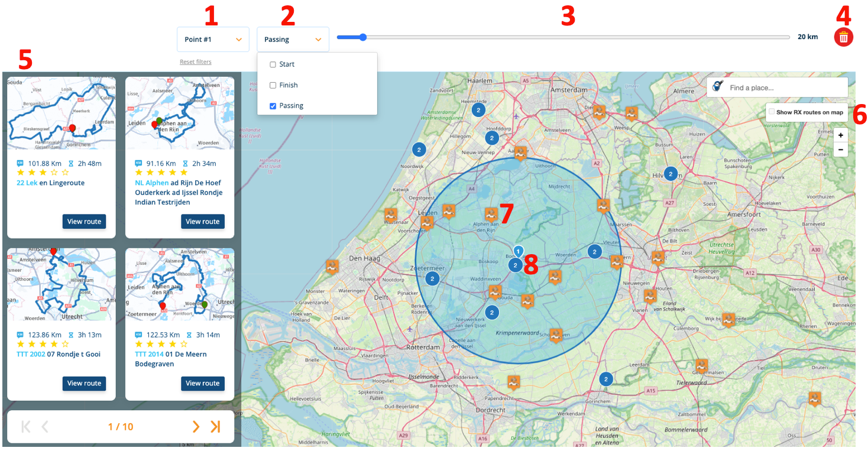This screenshot has width=868, height=451.
Task: Click the orange route marker near Geldermalsen
Action: click(702, 366)
